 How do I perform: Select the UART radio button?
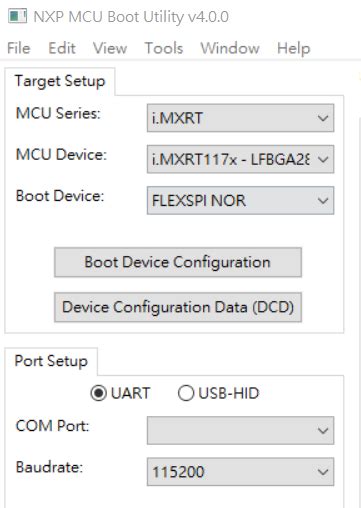(x=98, y=393)
